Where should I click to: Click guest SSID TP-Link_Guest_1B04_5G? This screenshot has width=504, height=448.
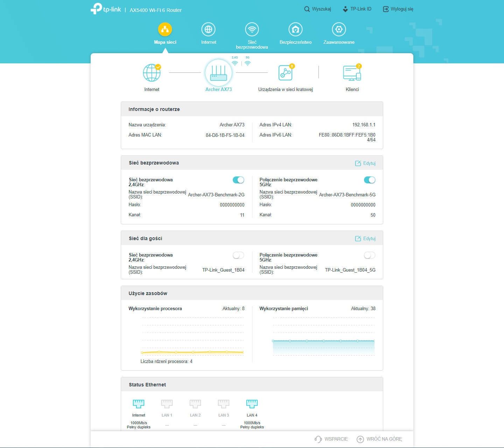coord(350,270)
